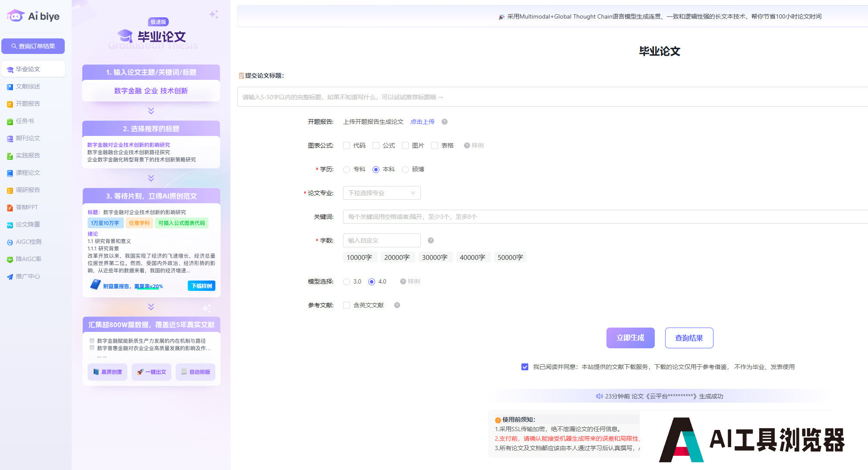The width and height of the screenshot is (868, 470).
Task: Click the double chevron below step 2 titles
Action: coord(151,178)
